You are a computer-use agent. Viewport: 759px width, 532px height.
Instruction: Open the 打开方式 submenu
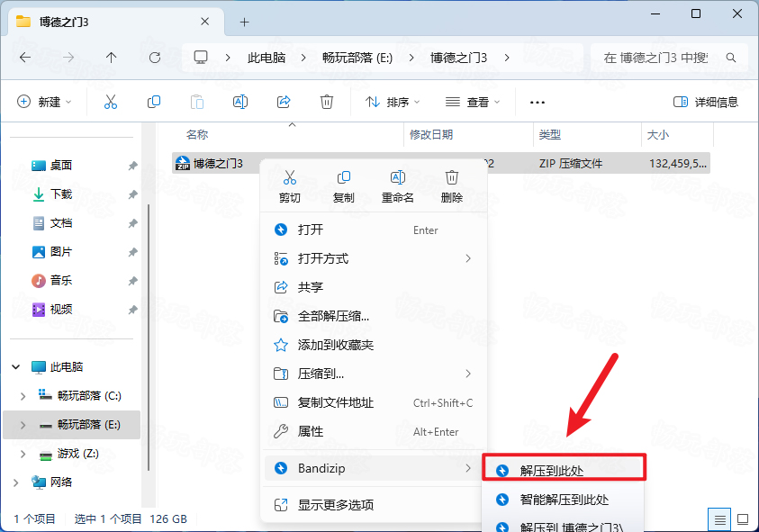pos(374,258)
